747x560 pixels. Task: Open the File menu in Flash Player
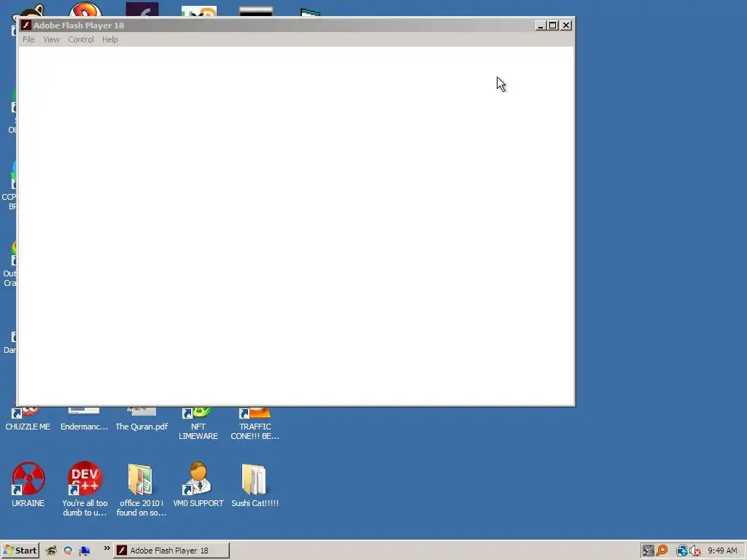point(28,39)
